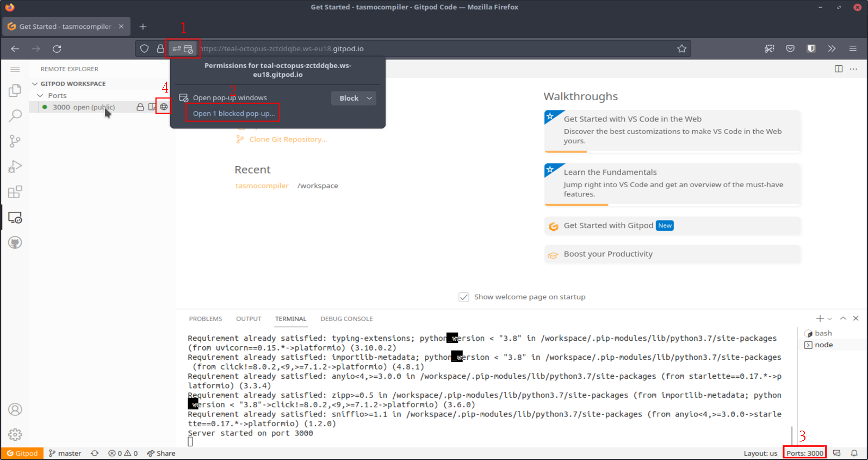Bookmark this page with the star

[681, 48]
